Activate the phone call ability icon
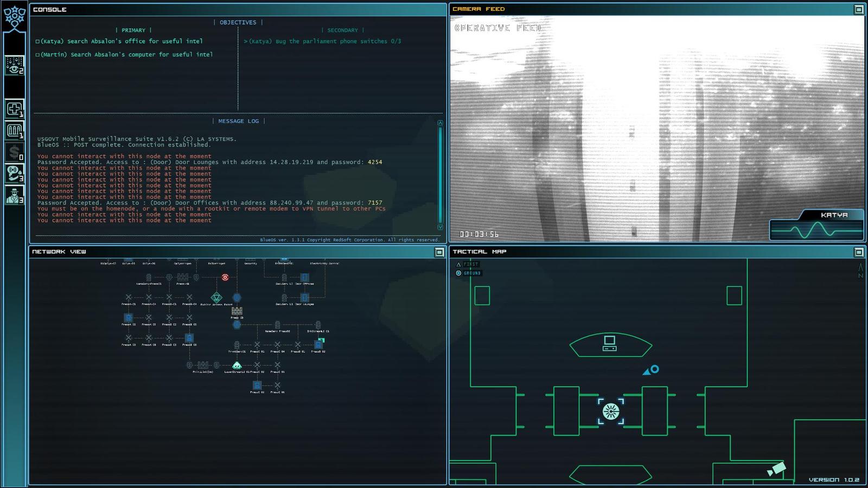 (14, 174)
